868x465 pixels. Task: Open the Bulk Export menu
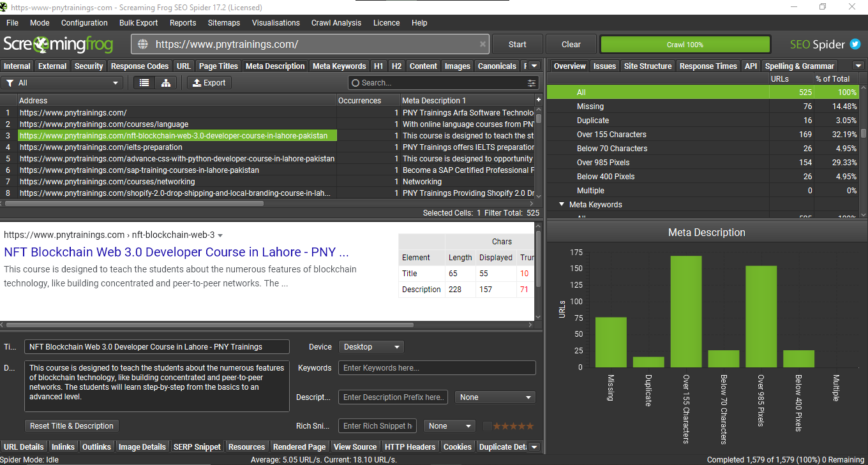[x=138, y=23]
